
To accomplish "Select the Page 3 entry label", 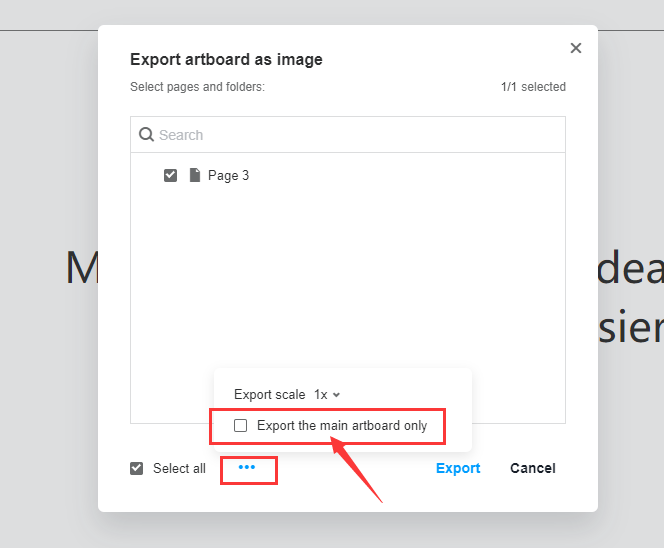I will (x=228, y=175).
